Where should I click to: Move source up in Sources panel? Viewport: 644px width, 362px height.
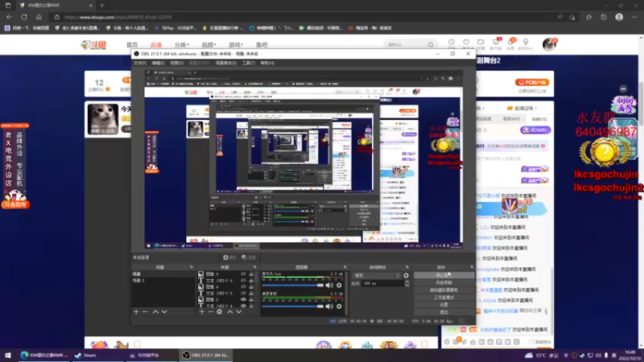(x=229, y=312)
